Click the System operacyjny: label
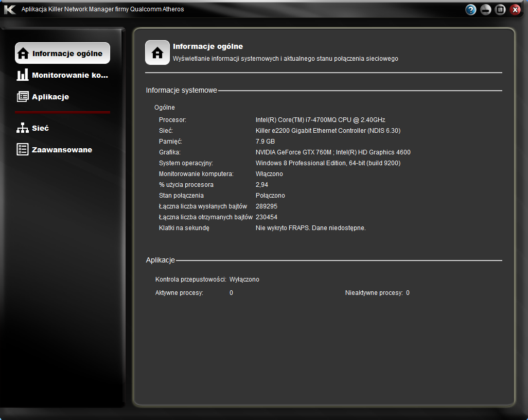The height and width of the screenshot is (420, 528). click(x=186, y=163)
